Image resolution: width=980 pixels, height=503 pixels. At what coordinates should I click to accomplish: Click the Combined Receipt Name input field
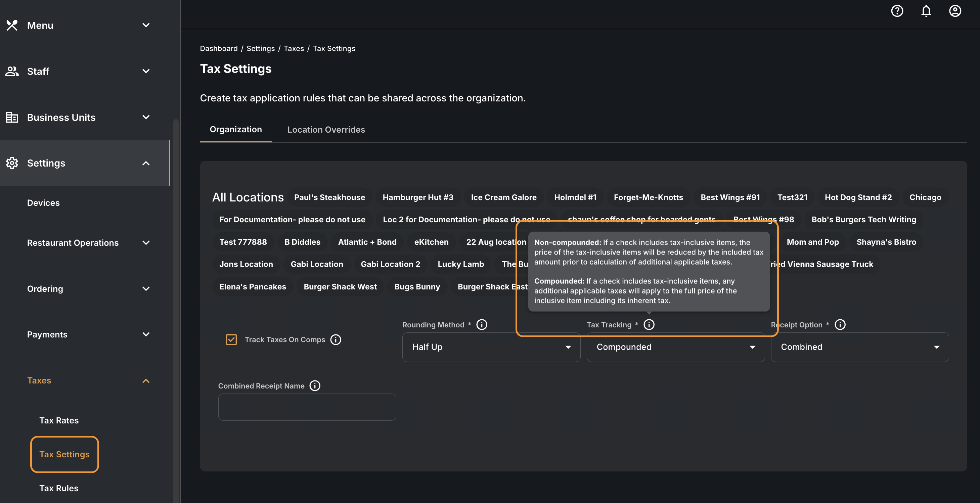[307, 407]
